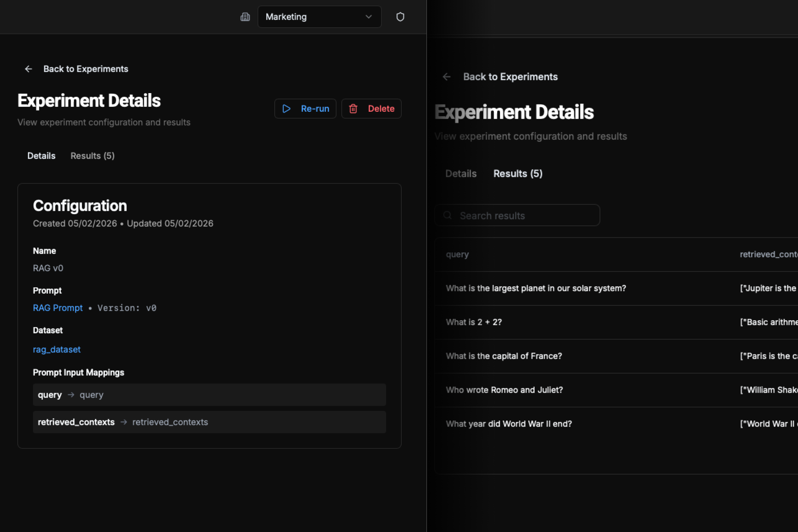
Task: Open the RAG Prompt link
Action: pos(58,308)
